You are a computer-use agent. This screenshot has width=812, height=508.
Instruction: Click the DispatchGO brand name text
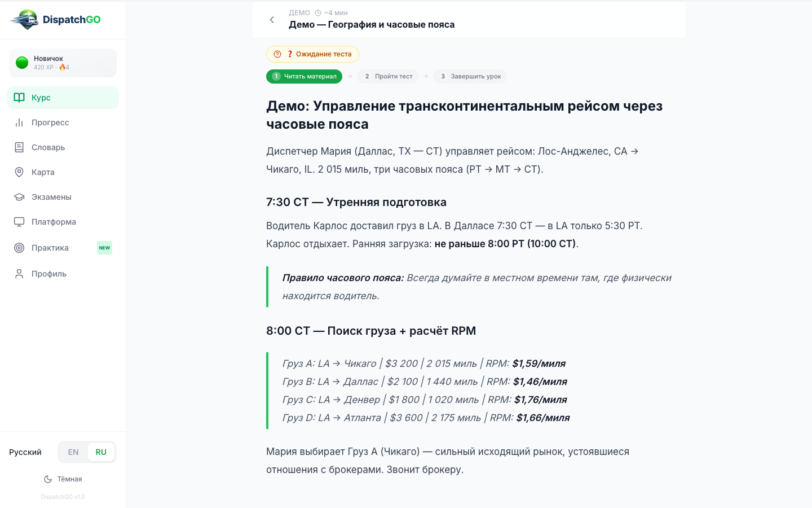[x=72, y=20]
